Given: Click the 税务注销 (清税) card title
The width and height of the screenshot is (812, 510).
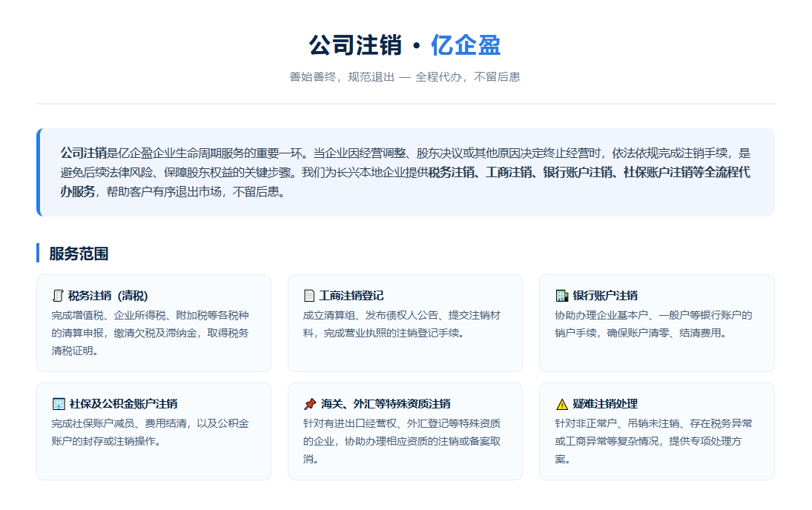Looking at the screenshot, I should click(x=108, y=296).
